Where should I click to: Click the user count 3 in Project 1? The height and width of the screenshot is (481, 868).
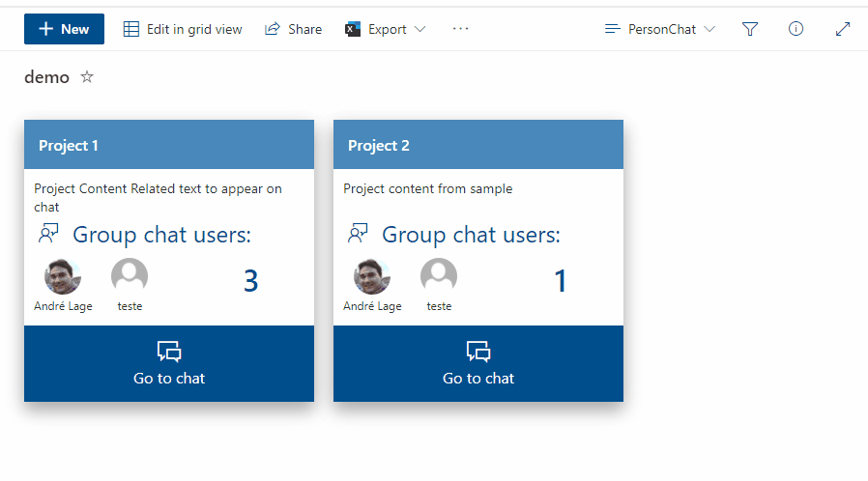click(251, 281)
